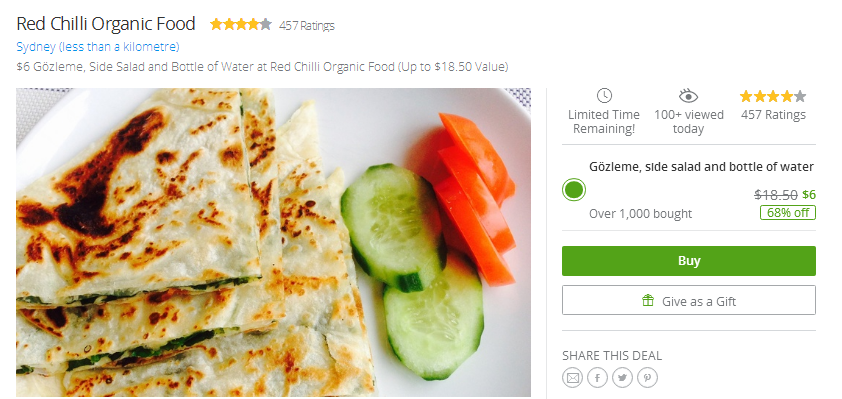Choose Give as a Gift
Viewport: 842px width, 399px height.
pos(689,300)
